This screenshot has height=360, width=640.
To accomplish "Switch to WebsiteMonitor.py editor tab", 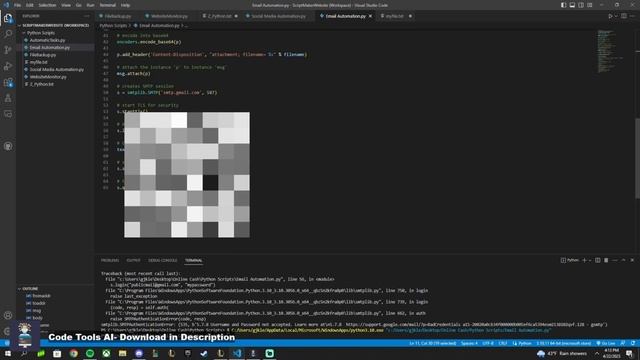I will click(169, 16).
